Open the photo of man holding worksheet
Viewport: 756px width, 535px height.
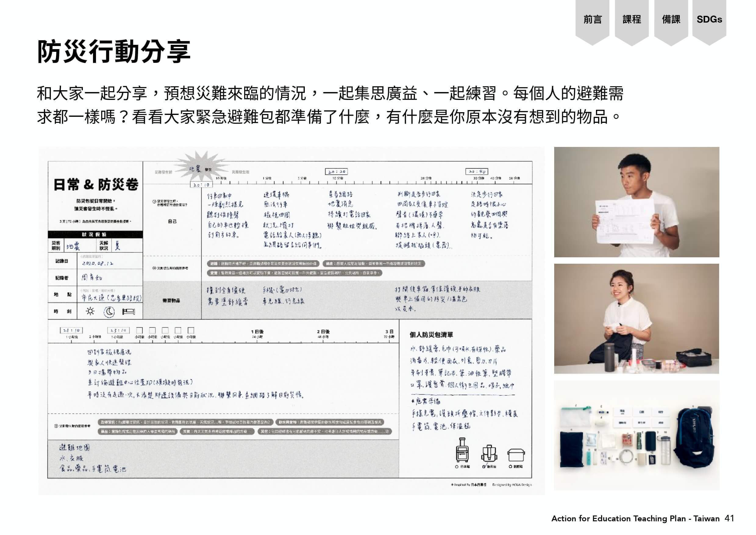coord(637,202)
